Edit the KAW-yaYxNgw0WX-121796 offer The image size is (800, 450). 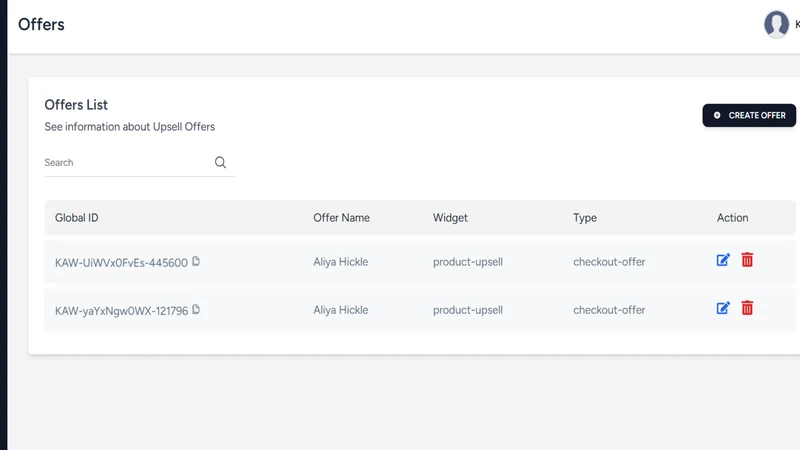(x=723, y=308)
